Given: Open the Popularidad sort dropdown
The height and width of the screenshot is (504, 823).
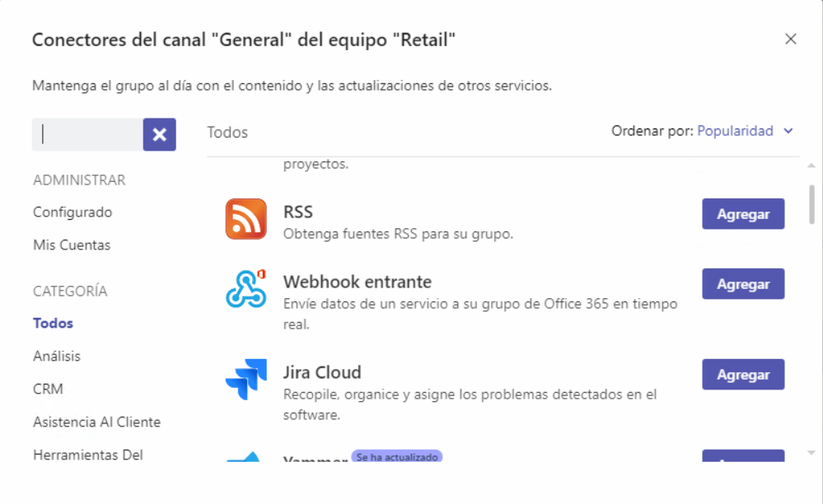Looking at the screenshot, I should pos(735,131).
